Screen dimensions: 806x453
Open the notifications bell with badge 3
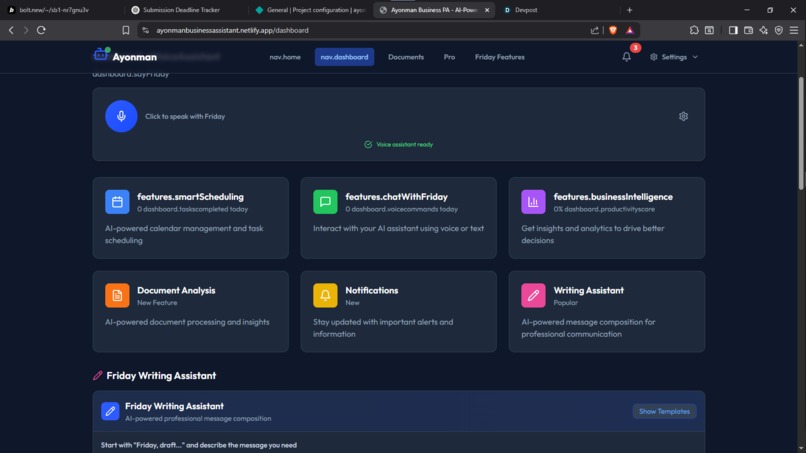pyautogui.click(x=626, y=57)
